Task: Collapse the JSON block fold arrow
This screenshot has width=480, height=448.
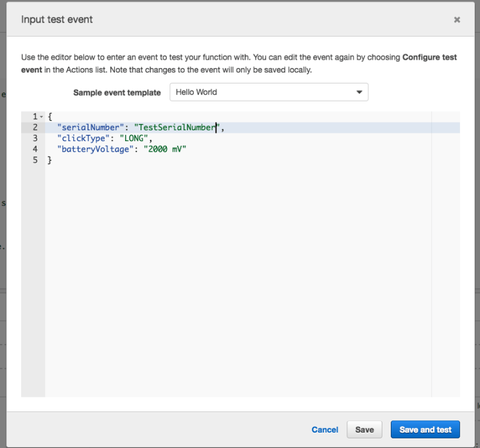Action: pyautogui.click(x=41, y=117)
